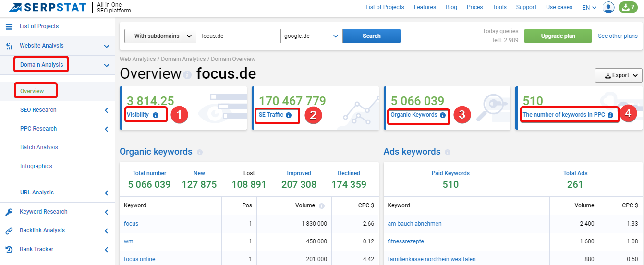The height and width of the screenshot is (265, 644).
Task: Collapse the Domain Analysis chevron
Action: [x=107, y=65]
